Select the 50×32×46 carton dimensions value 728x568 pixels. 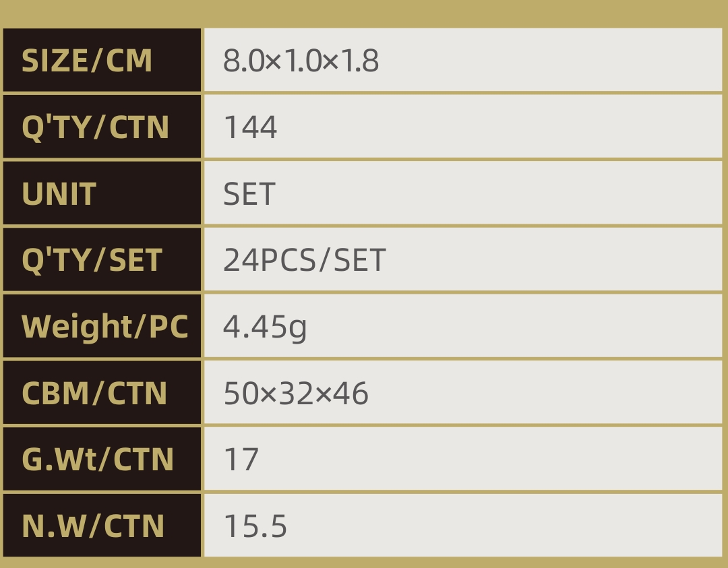point(296,393)
